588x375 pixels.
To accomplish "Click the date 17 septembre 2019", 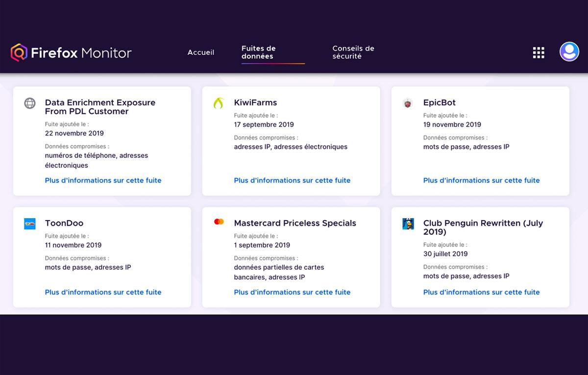I will [264, 125].
